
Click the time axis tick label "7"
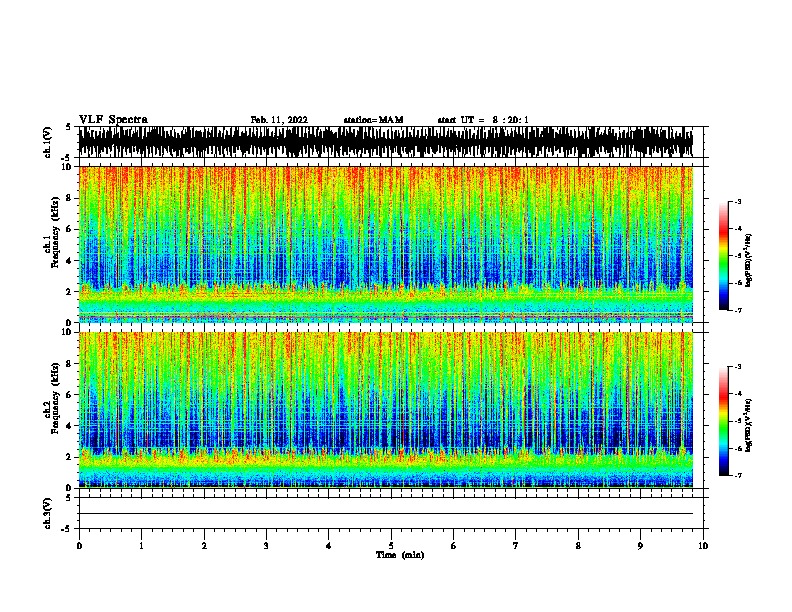pyautogui.click(x=516, y=546)
